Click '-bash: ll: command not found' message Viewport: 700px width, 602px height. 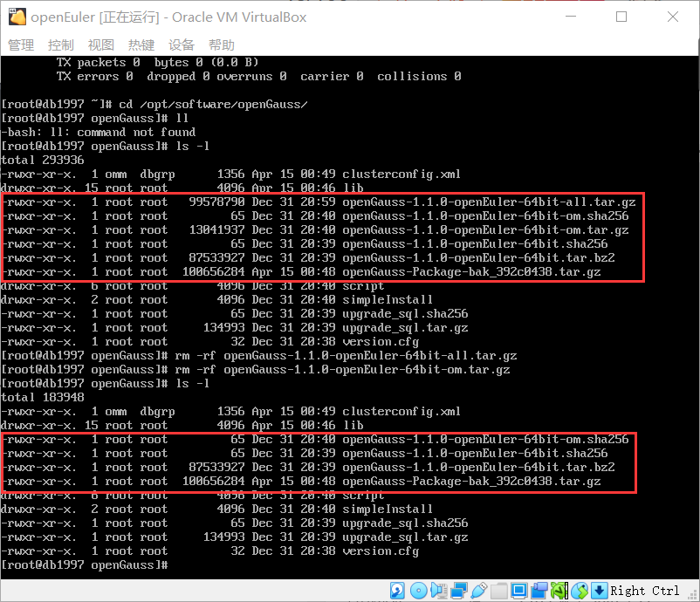tap(99, 132)
